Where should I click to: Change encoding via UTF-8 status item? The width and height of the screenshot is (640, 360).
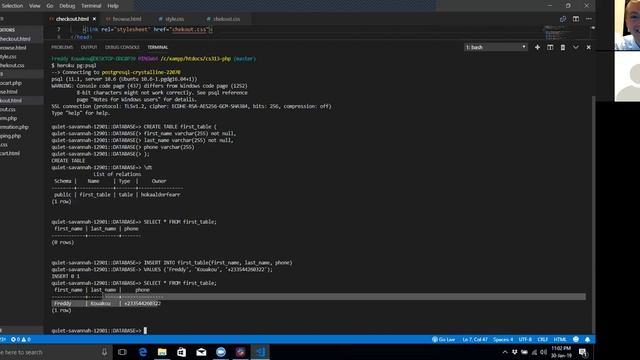coord(525,340)
